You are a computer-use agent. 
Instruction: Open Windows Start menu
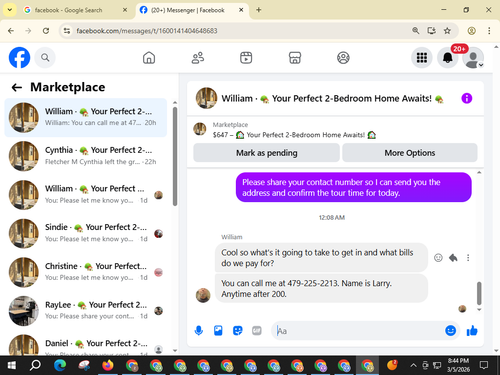[11, 365]
